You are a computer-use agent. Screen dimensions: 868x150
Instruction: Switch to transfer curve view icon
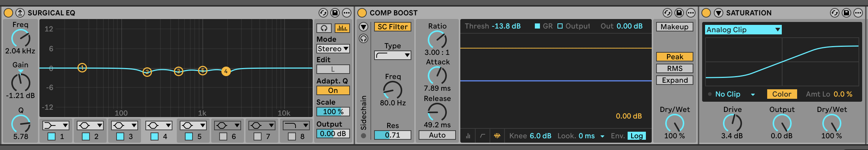coord(483,136)
